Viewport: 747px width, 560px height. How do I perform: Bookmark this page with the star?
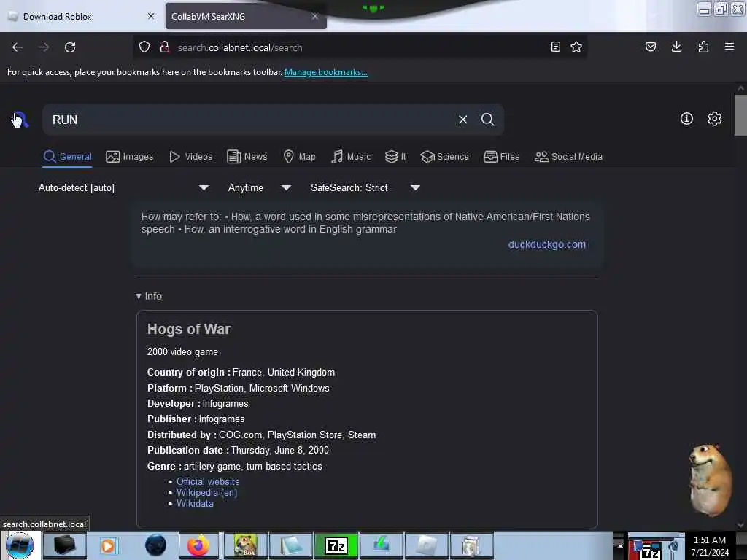(576, 47)
